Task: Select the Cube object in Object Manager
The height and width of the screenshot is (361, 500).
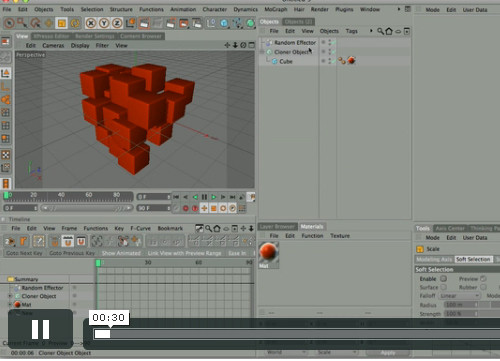Action: 286,61
